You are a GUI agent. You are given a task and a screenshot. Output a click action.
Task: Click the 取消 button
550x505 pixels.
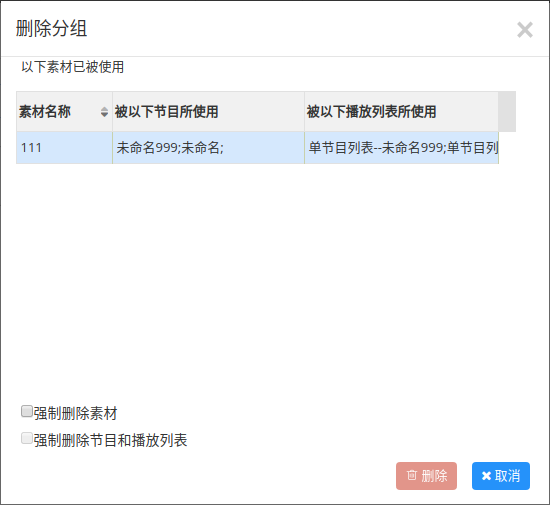501,476
